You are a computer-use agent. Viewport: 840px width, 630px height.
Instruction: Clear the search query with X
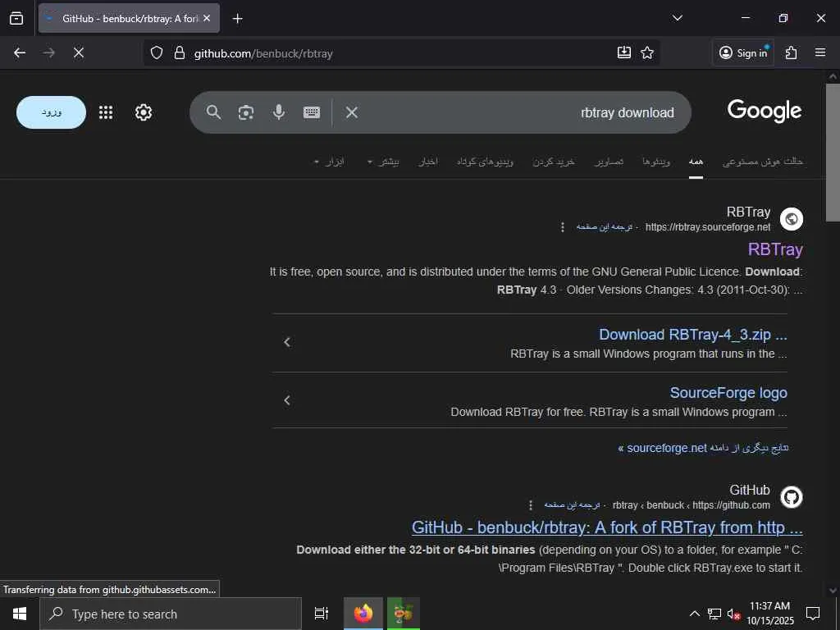[351, 112]
